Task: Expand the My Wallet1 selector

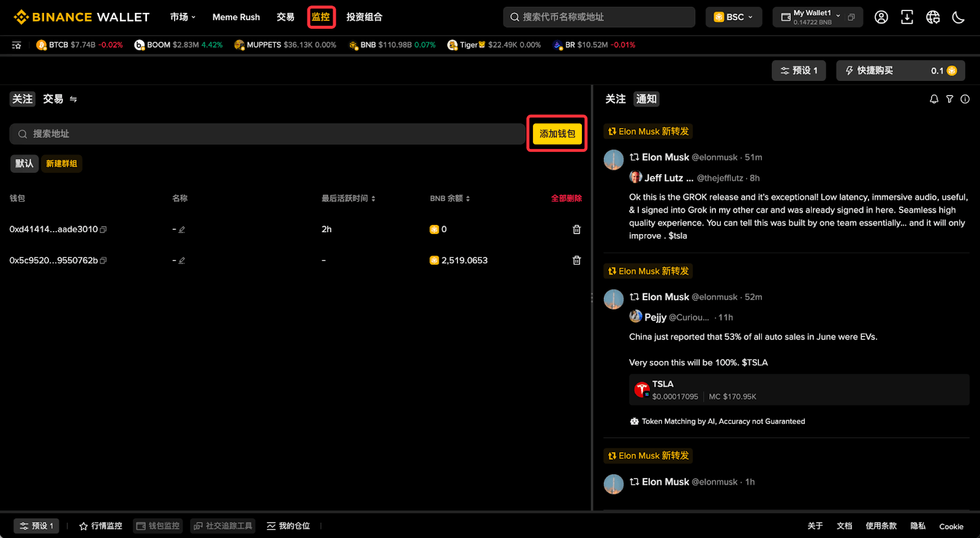Action: [818, 17]
